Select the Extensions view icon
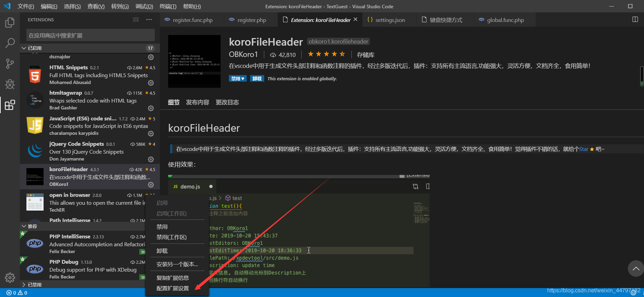This screenshot has height=297, width=644. 10,105
